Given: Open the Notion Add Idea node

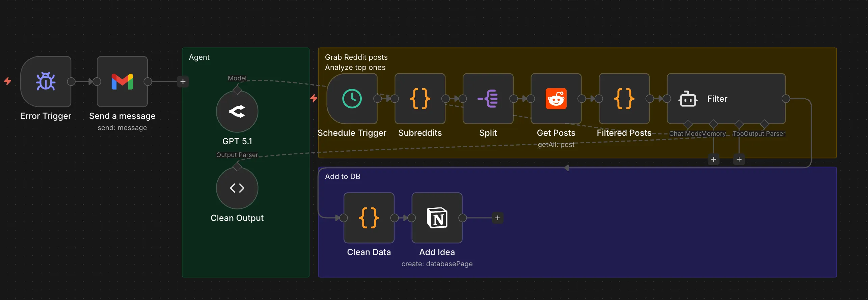Looking at the screenshot, I should 437,218.
